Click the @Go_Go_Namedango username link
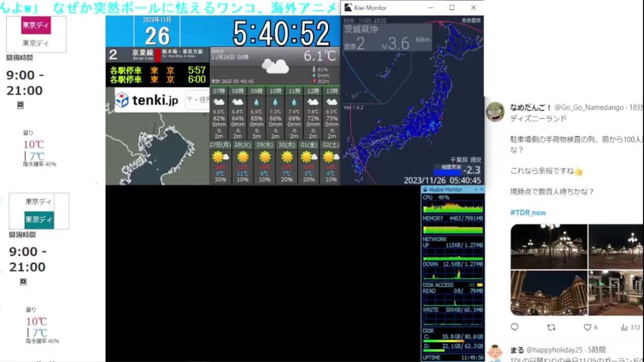Screen dimensions: 644x362 click(590, 107)
